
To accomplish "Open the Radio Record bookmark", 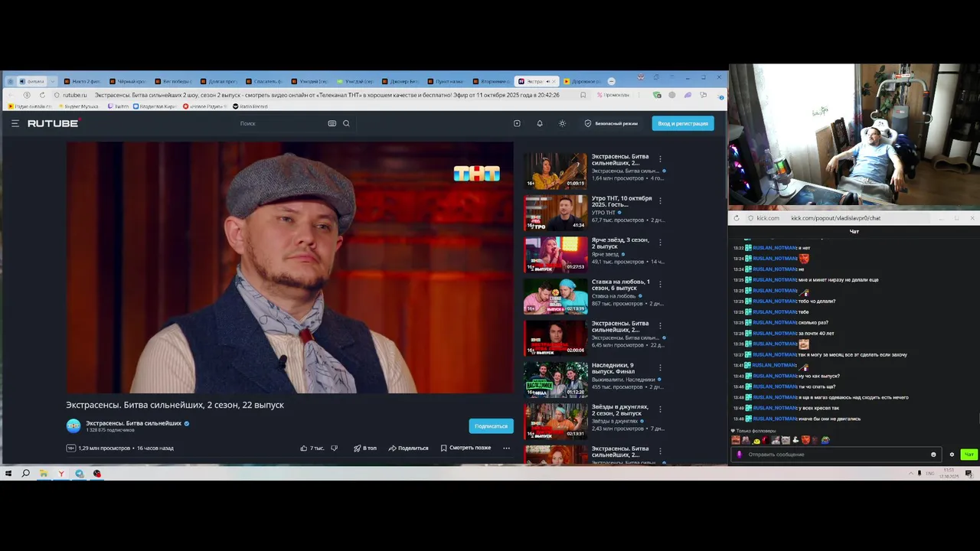I will 250,106.
